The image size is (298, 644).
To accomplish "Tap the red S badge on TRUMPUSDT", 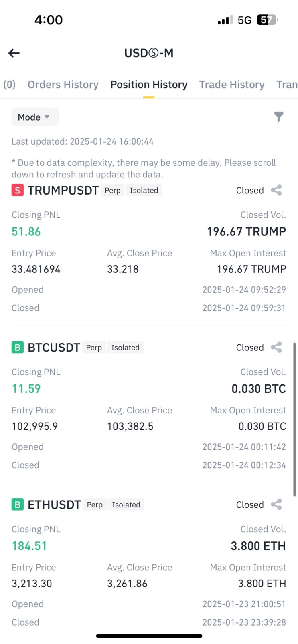I will pos(17,190).
